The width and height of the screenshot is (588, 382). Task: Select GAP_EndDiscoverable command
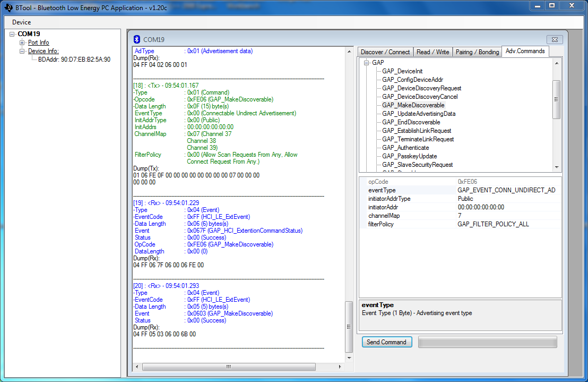tap(411, 122)
